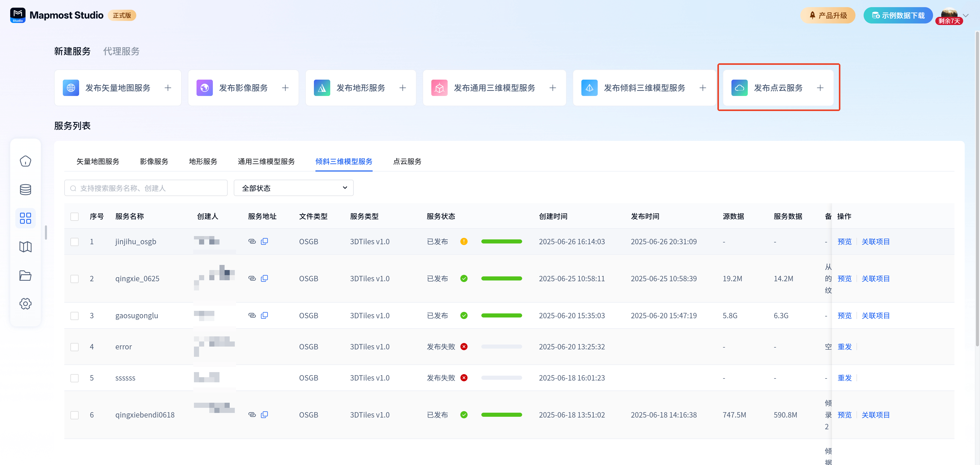Viewport: 980px width, 465px height.
Task: Click plus on 发布影像服务 card
Action: pyautogui.click(x=285, y=88)
